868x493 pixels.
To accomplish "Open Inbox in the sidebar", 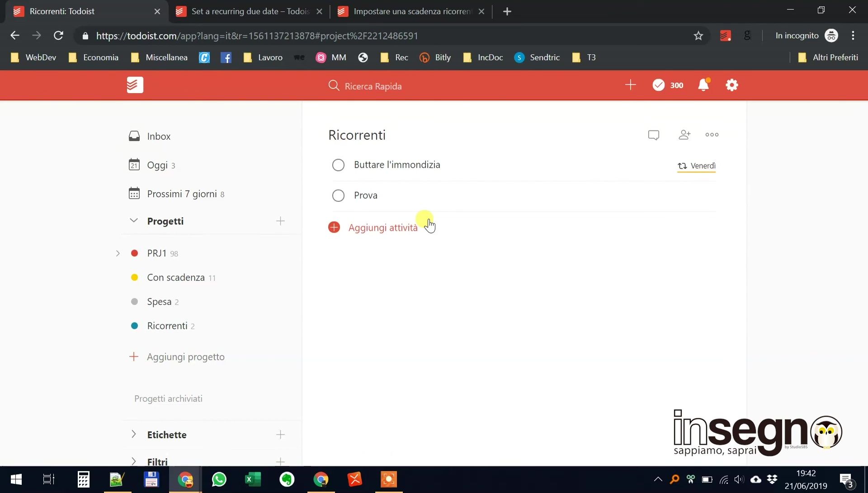I will 159,136.
